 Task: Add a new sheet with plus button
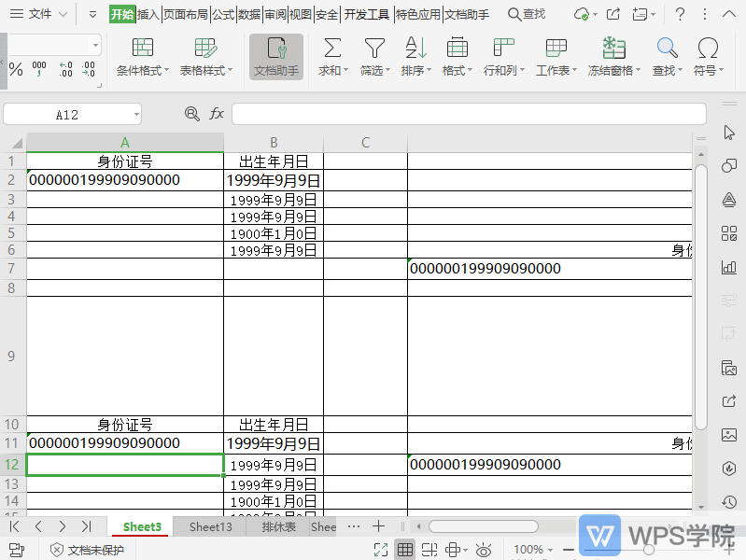click(x=378, y=526)
